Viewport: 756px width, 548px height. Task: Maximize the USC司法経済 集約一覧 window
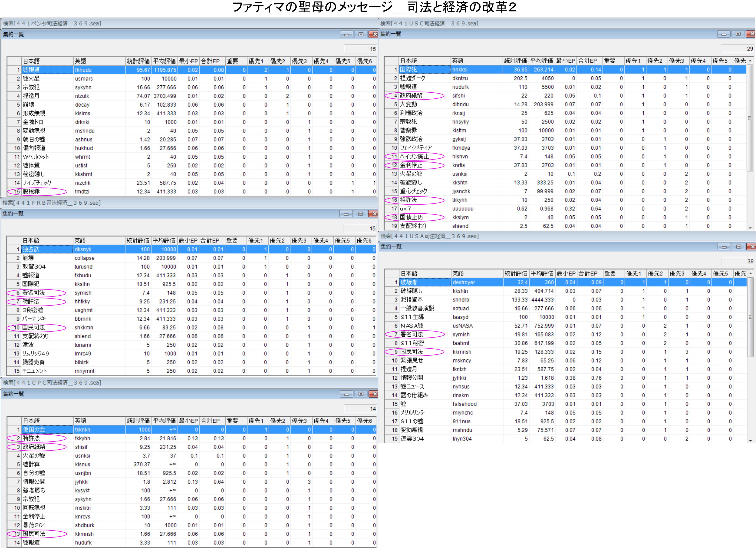(x=738, y=34)
